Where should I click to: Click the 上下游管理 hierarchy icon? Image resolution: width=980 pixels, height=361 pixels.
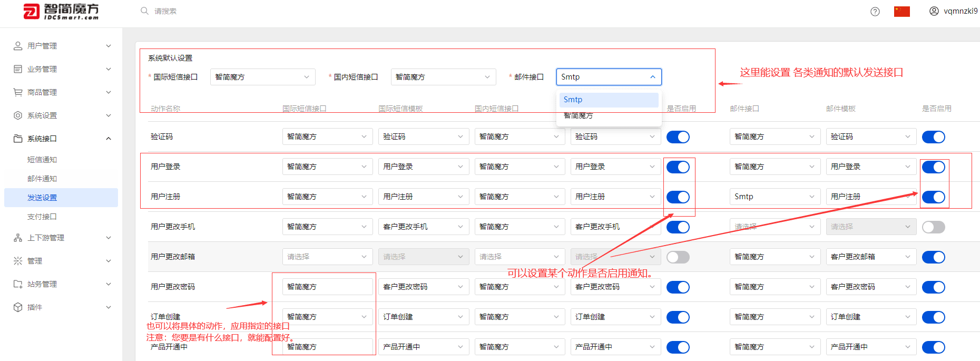pos(18,238)
